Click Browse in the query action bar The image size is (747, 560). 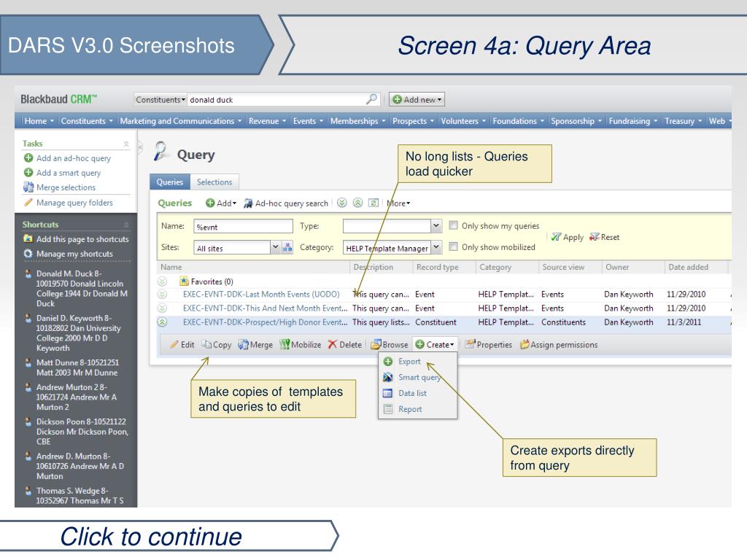click(390, 345)
